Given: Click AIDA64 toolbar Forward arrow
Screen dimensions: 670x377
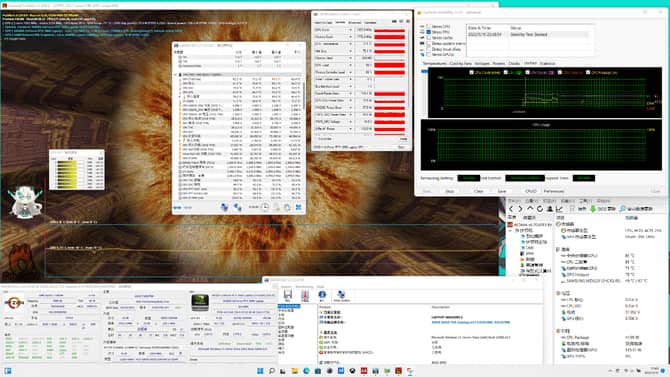Looking at the screenshot, I should coord(520,209).
